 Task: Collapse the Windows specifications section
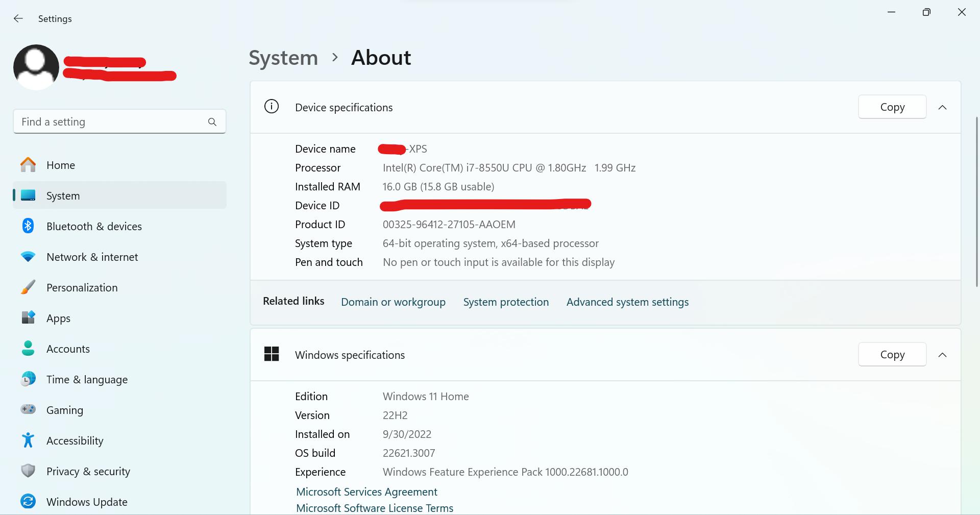click(x=942, y=355)
